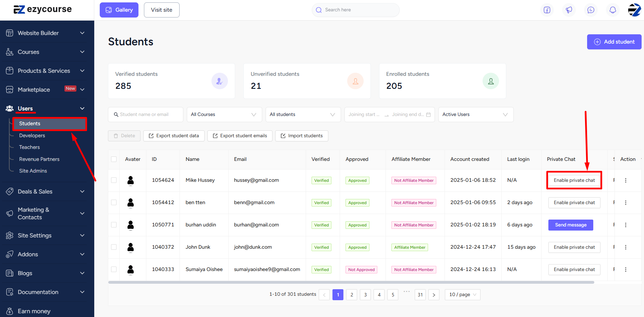Open the Active Users dropdown
The height and width of the screenshot is (317, 644).
coord(476,115)
